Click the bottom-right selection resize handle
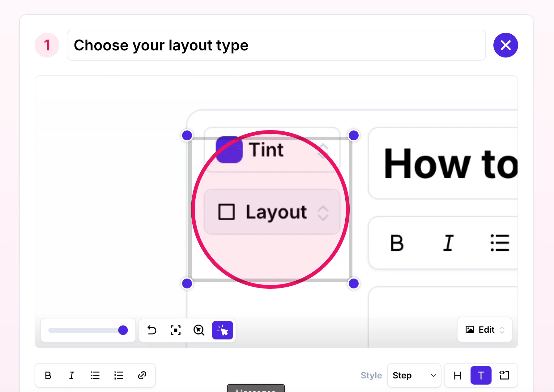This screenshot has width=554, height=392. pos(353,283)
